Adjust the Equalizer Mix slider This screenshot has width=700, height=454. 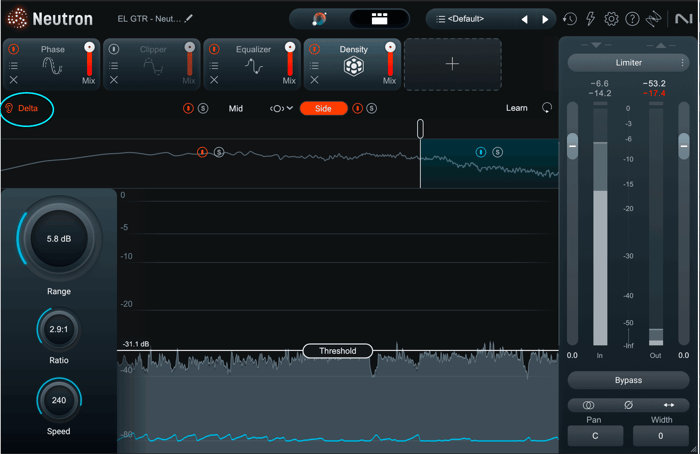pyautogui.click(x=290, y=60)
